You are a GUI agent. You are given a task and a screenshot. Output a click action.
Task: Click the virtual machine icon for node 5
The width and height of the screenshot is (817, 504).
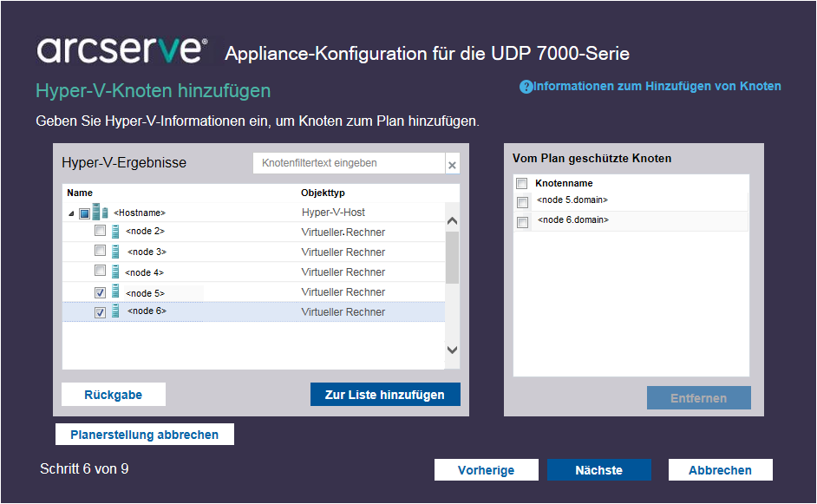(115, 291)
